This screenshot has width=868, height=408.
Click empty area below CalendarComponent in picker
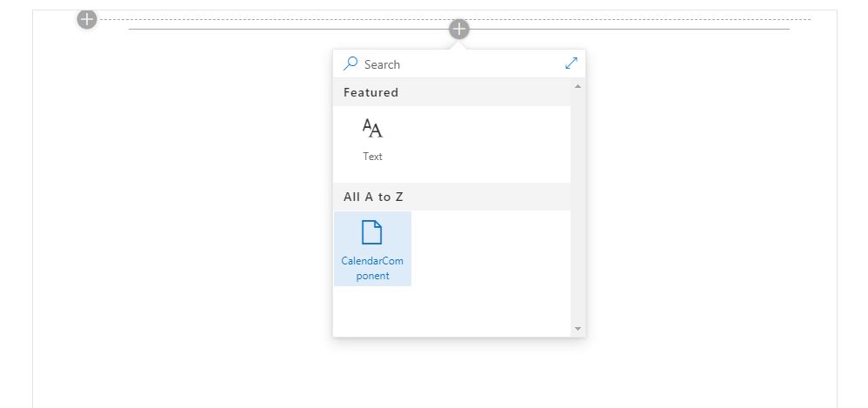[x=451, y=311]
